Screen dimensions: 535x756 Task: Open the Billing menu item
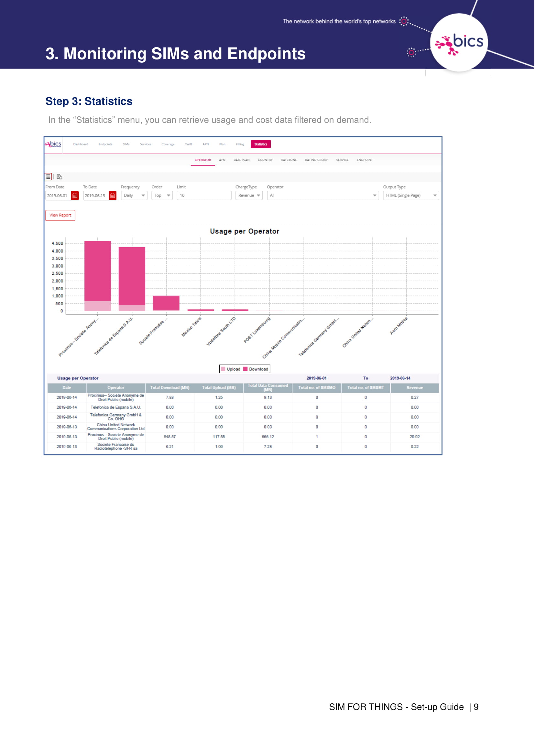pos(240,144)
